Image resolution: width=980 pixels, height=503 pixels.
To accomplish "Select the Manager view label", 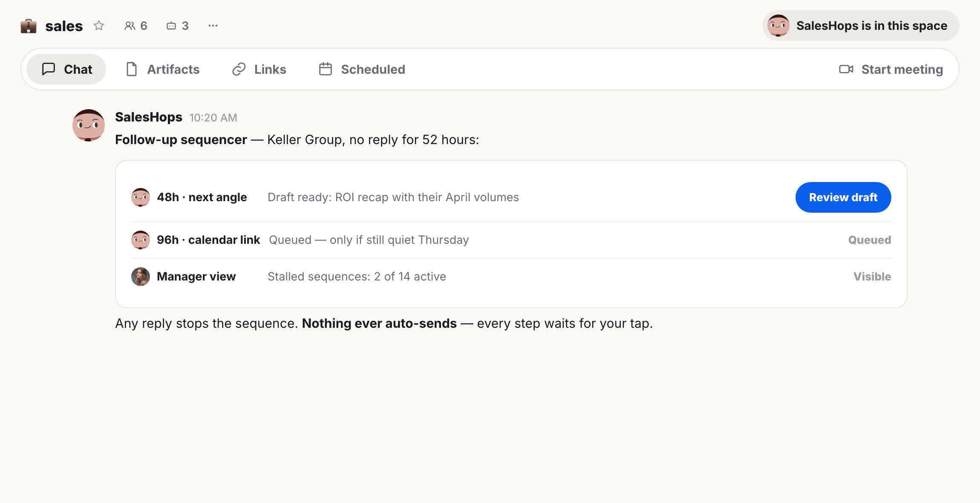I will coord(196,277).
